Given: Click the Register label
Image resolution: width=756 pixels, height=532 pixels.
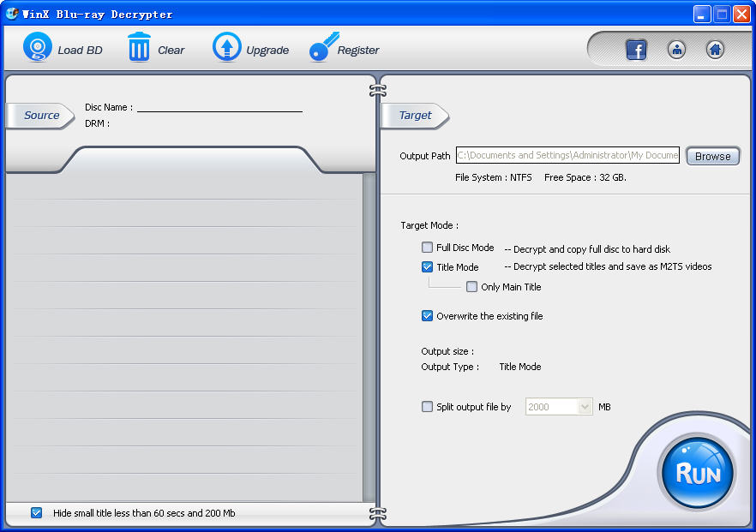Looking at the screenshot, I should click(x=358, y=50).
